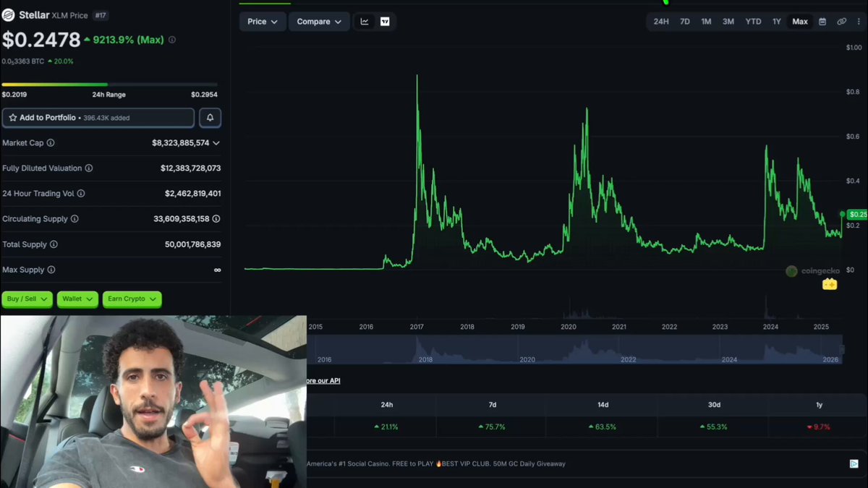This screenshot has height=488, width=868.
Task: Select the 1M time range tab
Action: [706, 22]
